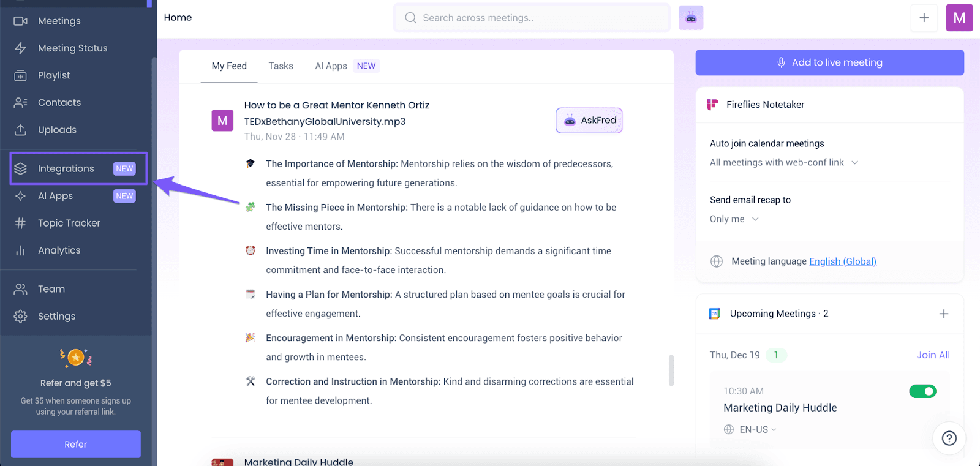Click 'The Missing Piece in Mentorship' heading
Screen dimensions: 980x466
tap(337, 207)
